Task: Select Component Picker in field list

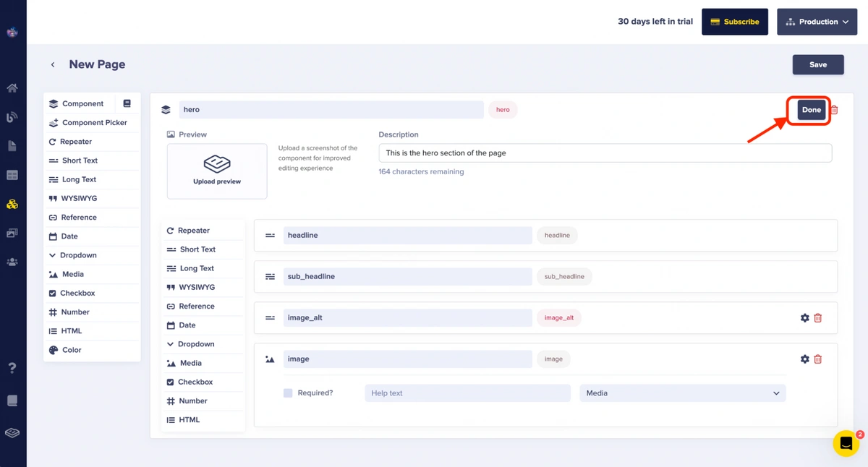Action: [94, 123]
